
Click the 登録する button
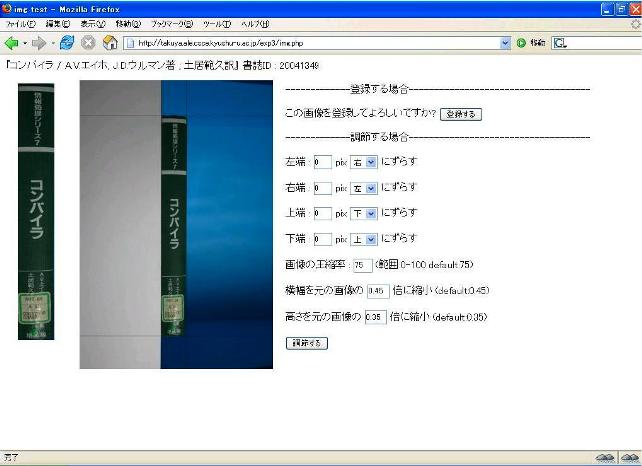point(460,115)
